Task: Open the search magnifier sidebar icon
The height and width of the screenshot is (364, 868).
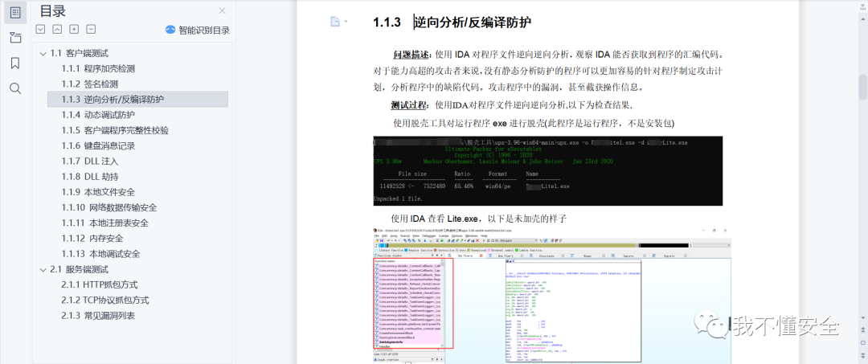Action: tap(15, 88)
